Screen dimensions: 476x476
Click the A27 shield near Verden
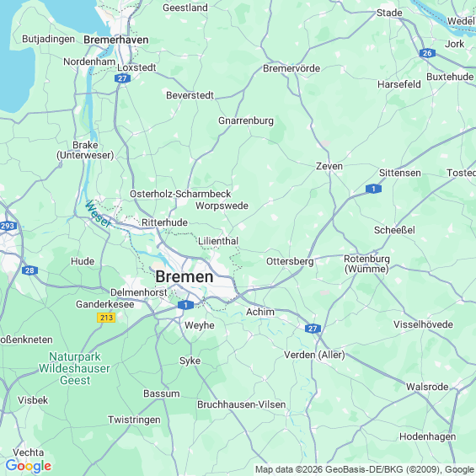click(x=313, y=329)
